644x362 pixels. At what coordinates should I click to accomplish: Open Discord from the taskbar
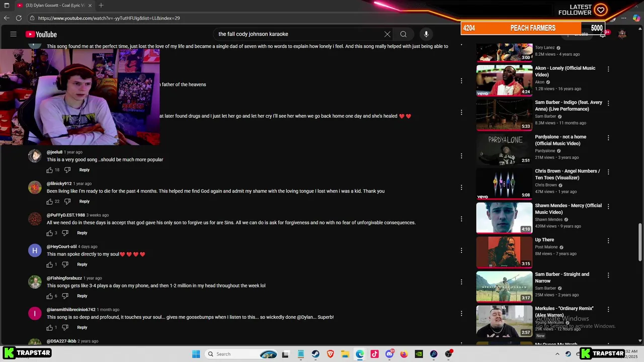[389, 354]
